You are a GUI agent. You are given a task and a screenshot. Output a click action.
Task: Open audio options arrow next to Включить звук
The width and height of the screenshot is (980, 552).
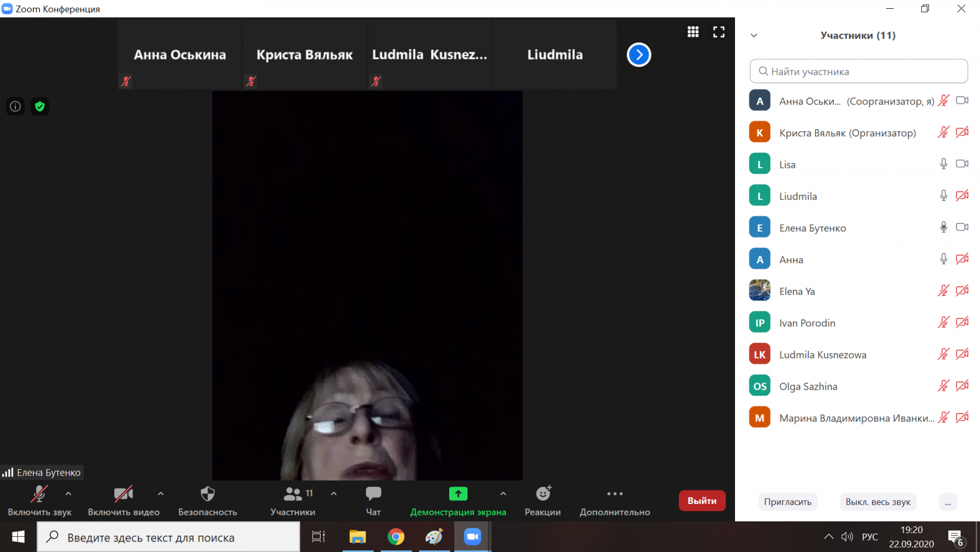click(69, 494)
